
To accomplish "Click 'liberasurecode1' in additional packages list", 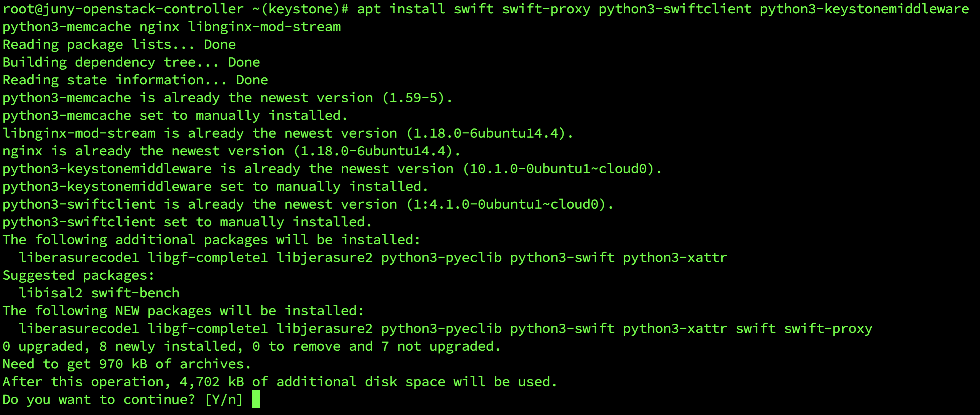I will [x=79, y=257].
